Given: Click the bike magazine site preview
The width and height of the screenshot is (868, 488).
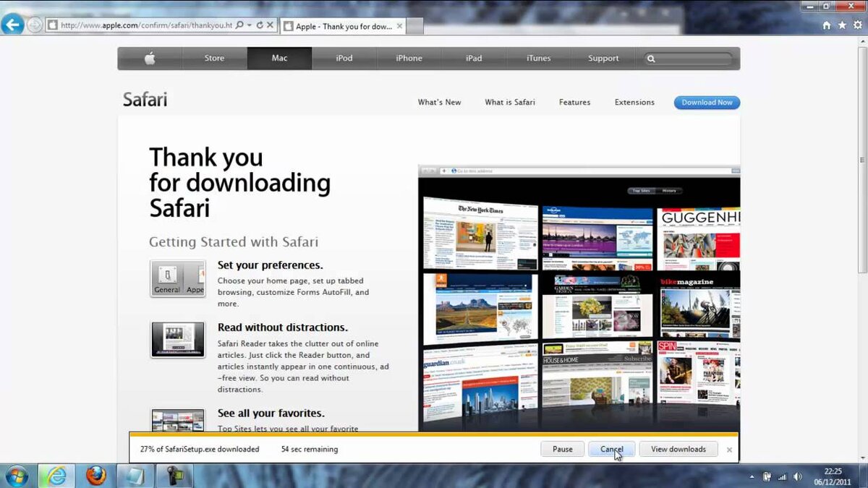Looking at the screenshot, I should [699, 307].
